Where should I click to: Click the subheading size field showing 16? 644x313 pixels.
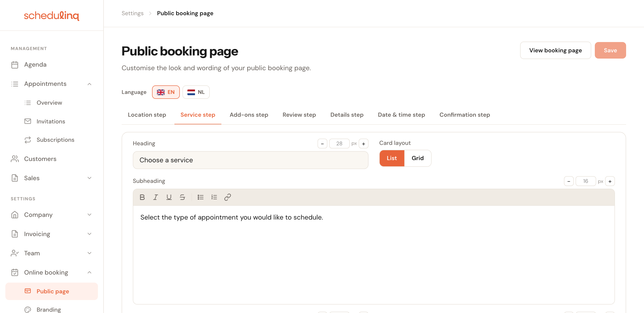(586, 181)
